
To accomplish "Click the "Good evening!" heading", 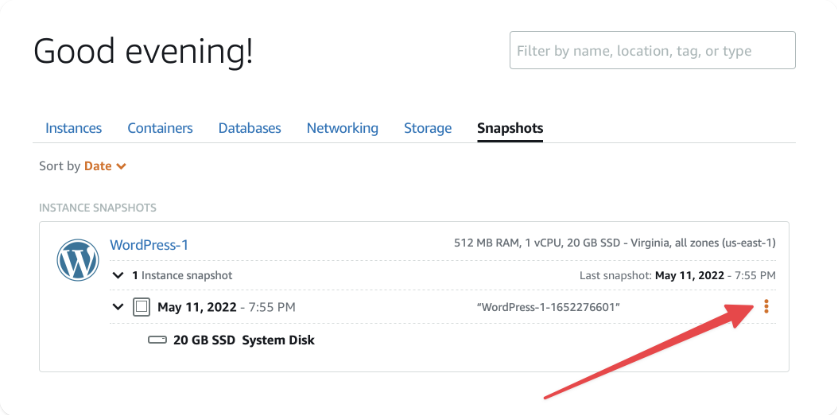I will 143,52.
